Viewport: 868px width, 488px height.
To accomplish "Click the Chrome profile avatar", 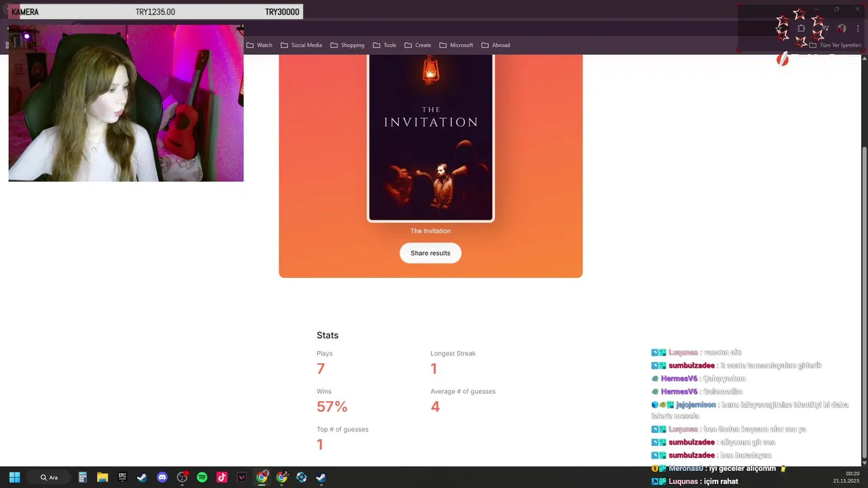I will coord(842,28).
